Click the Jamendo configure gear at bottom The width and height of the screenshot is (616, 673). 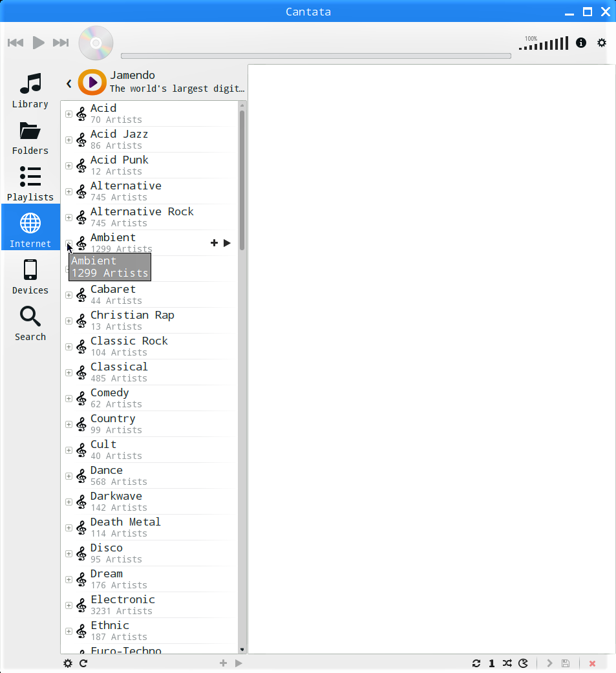point(68,663)
